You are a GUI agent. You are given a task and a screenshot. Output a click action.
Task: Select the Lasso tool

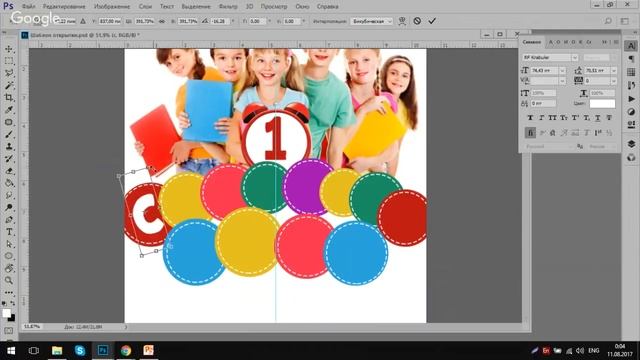9,73
